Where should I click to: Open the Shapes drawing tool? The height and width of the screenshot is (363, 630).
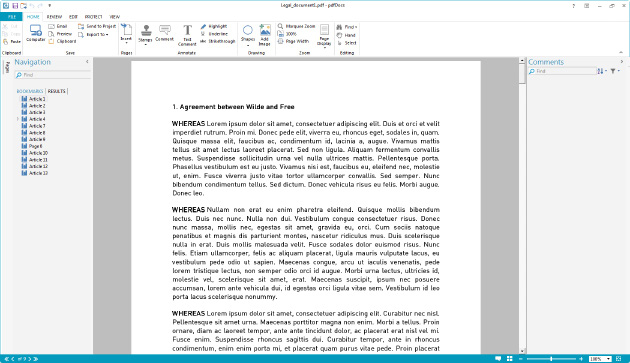tap(248, 35)
